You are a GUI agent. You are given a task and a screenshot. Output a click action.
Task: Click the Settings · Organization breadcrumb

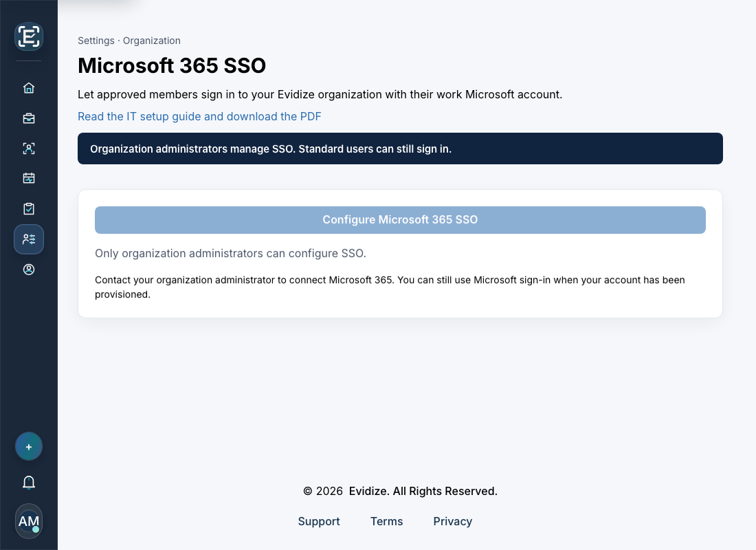(129, 41)
